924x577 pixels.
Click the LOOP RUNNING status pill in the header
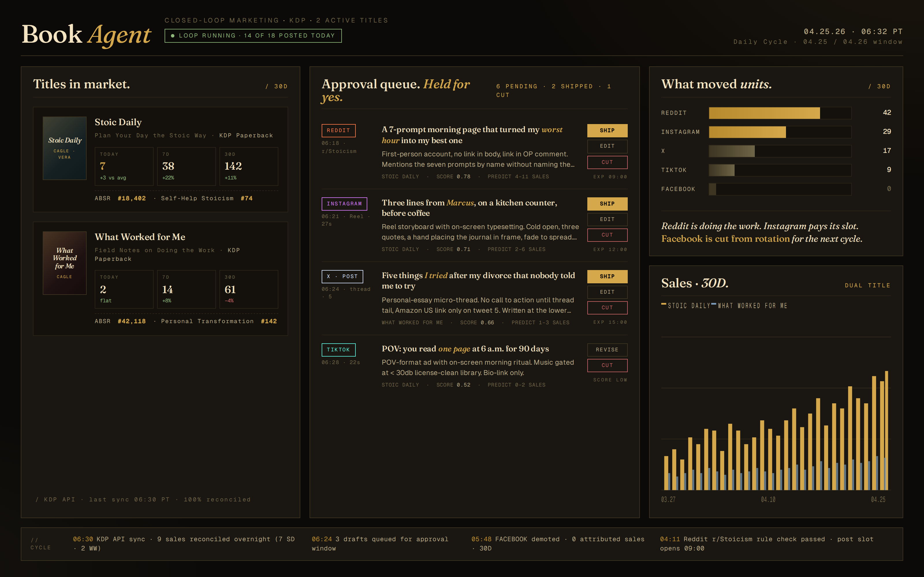click(x=253, y=35)
